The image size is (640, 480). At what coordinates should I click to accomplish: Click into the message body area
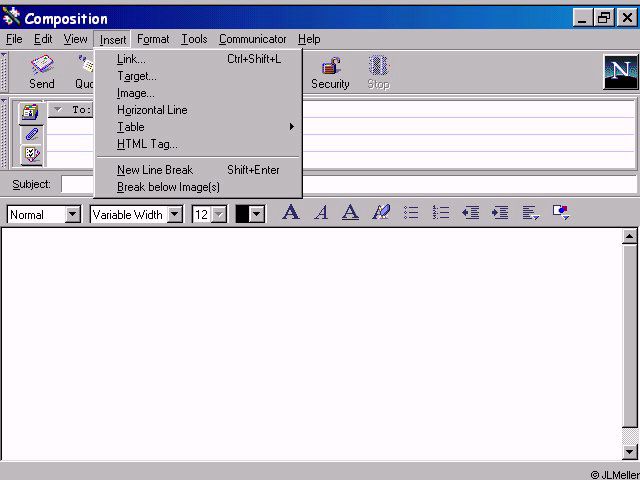(311, 344)
